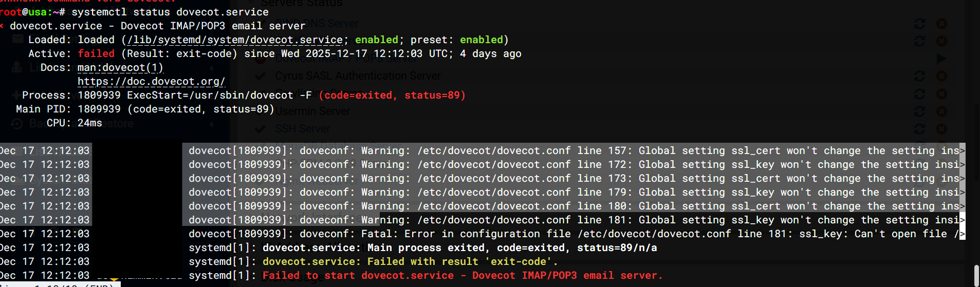The image size is (980, 287).
Task: Click the red 'failed' status text
Action: [x=96, y=54]
